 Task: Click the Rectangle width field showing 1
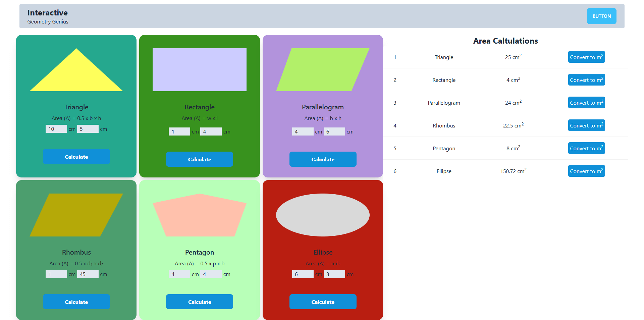(179, 132)
